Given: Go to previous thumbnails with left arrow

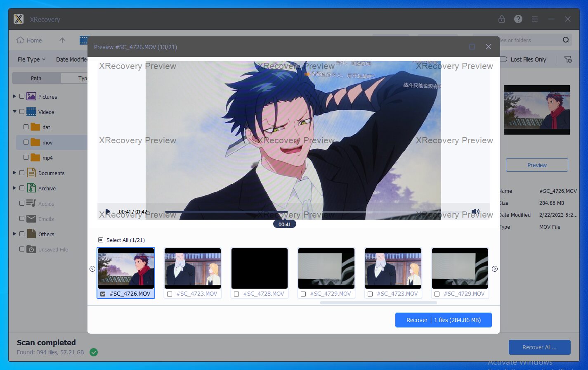Looking at the screenshot, I should [92, 269].
